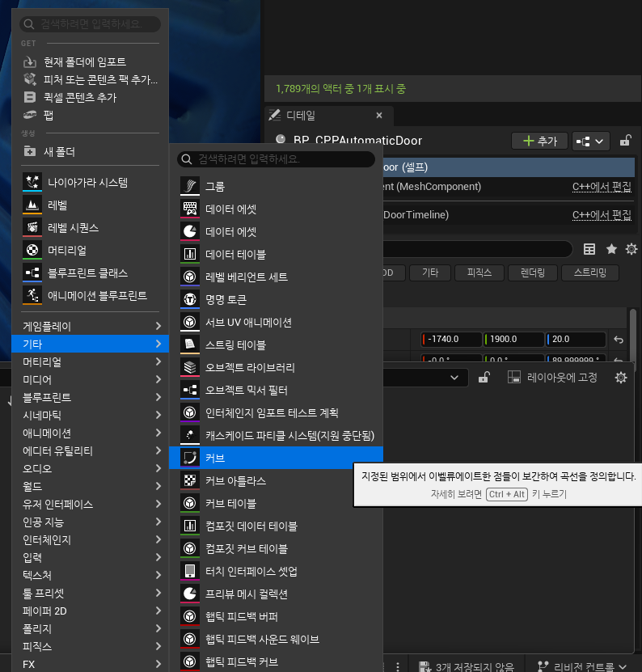Screen dimensions: 642x672
Task: Select 레벨 베리언트 세트 icon
Action: tap(190, 277)
